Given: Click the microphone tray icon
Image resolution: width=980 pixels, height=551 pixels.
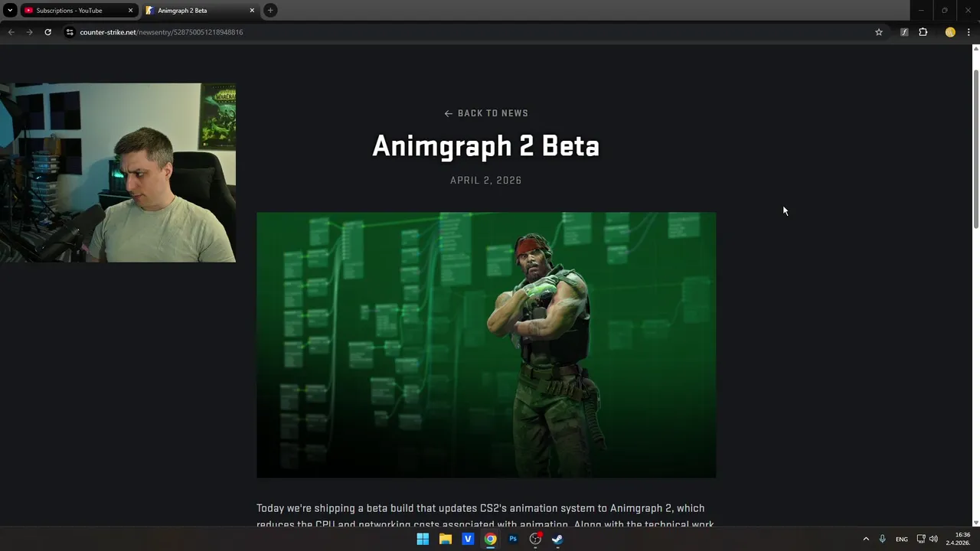Looking at the screenshot, I should point(883,539).
